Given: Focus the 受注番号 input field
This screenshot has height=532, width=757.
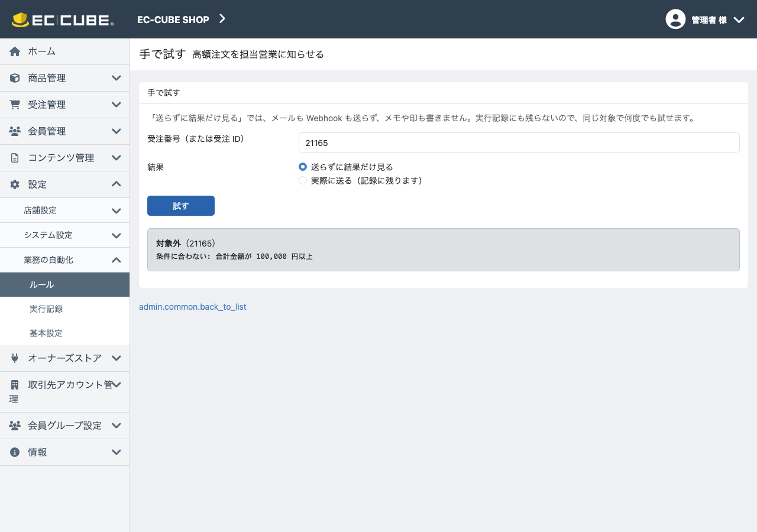Looking at the screenshot, I should [x=519, y=142].
